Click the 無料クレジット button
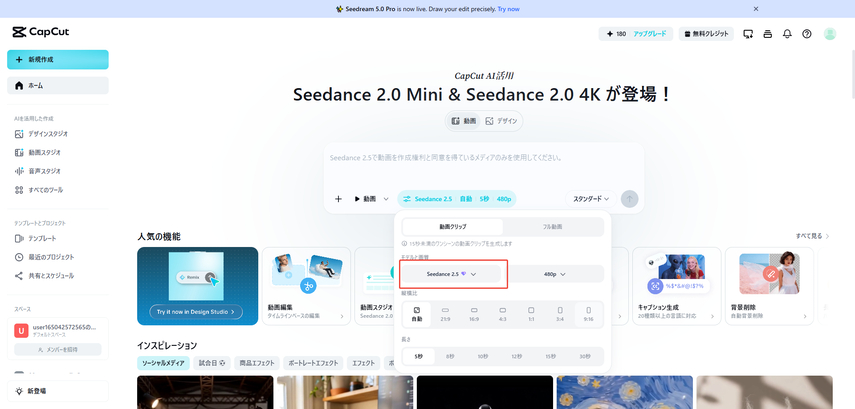 706,34
